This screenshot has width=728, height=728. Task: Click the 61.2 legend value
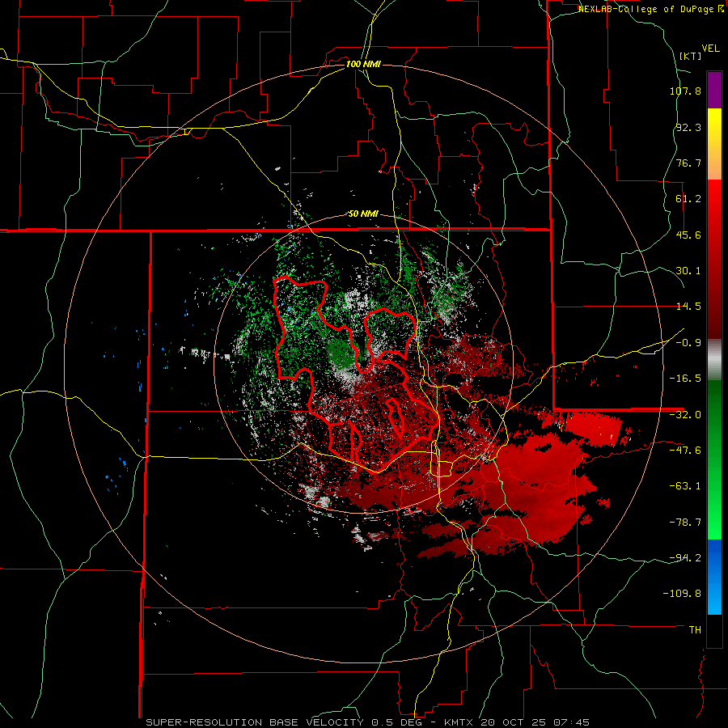(688, 199)
